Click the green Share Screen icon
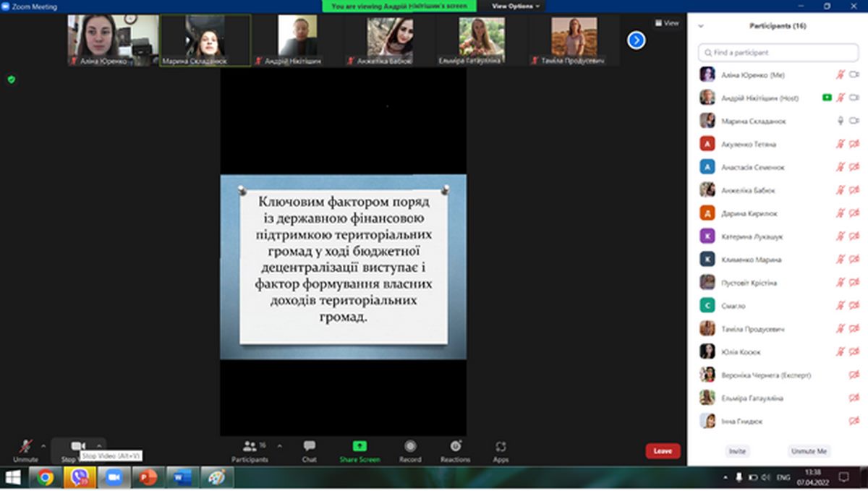 [x=359, y=446]
